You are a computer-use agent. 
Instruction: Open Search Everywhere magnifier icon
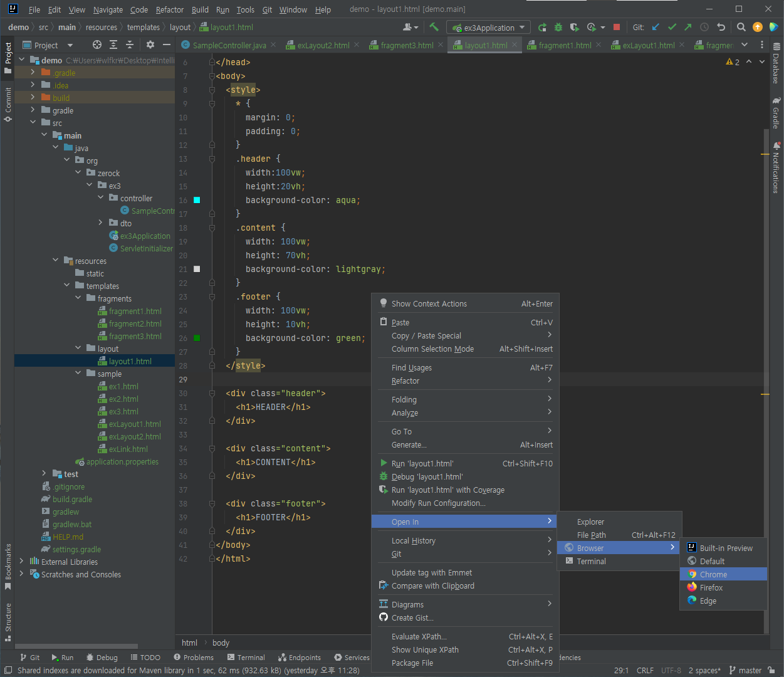point(741,27)
